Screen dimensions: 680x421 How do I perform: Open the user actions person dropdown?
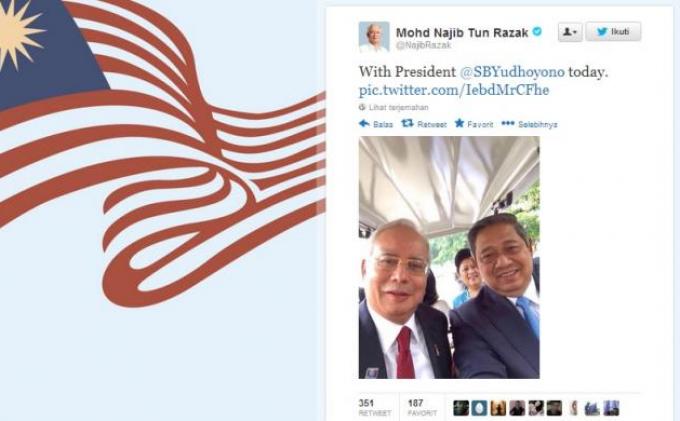[570, 32]
